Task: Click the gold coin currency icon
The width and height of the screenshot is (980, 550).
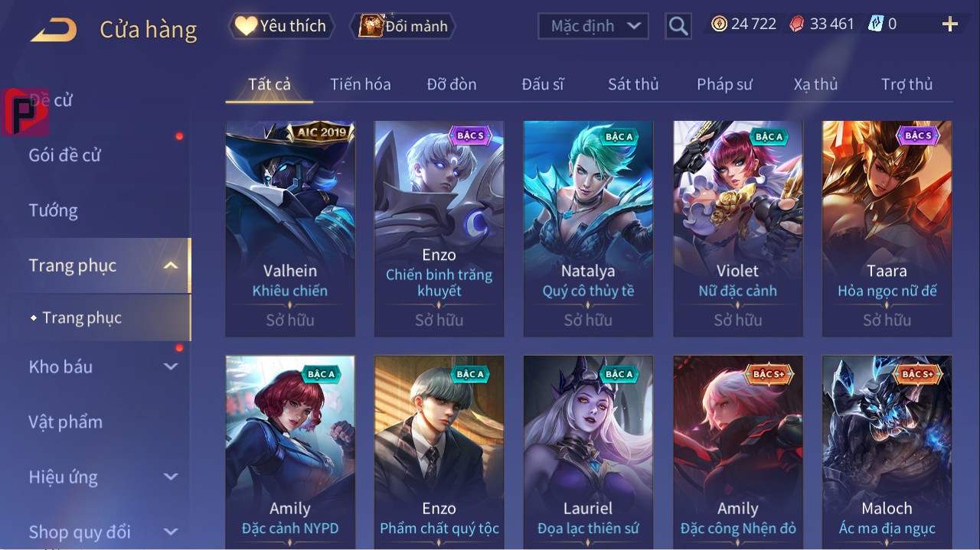Action: (x=719, y=24)
